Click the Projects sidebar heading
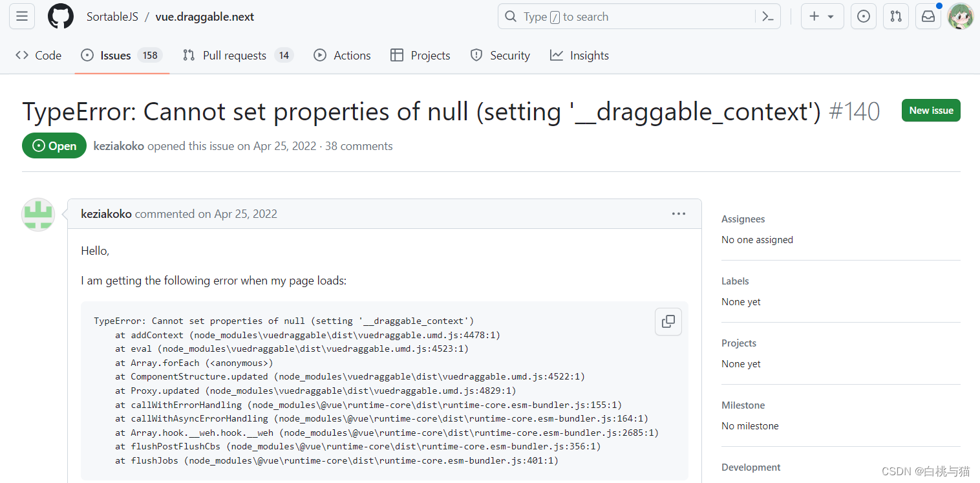 tap(739, 343)
